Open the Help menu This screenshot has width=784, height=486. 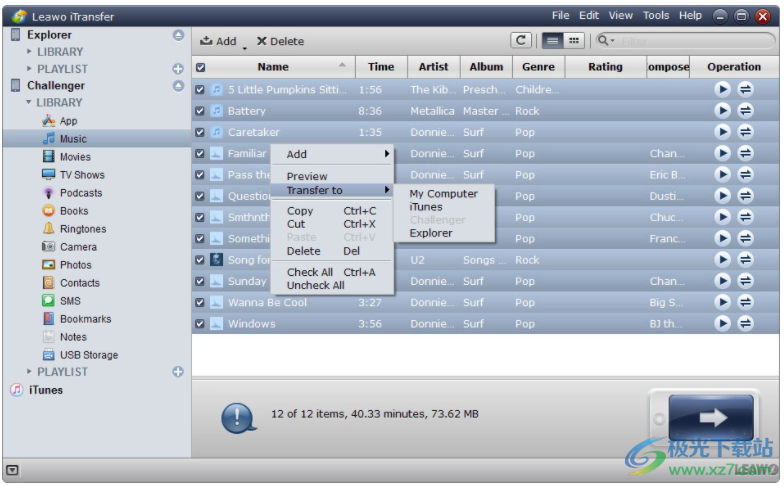[690, 16]
